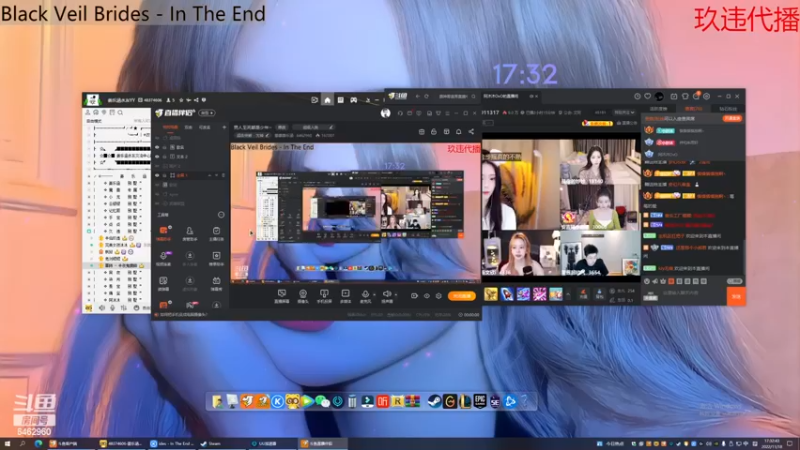Click the gear settings icon beside start button
Screen dimensions: 800x450
[439, 296]
